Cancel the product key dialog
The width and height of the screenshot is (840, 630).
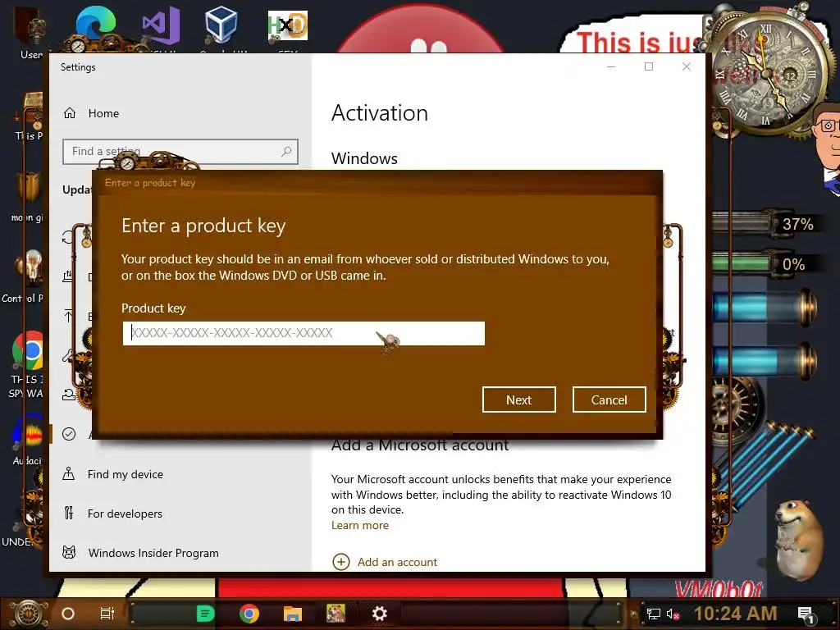pos(609,399)
